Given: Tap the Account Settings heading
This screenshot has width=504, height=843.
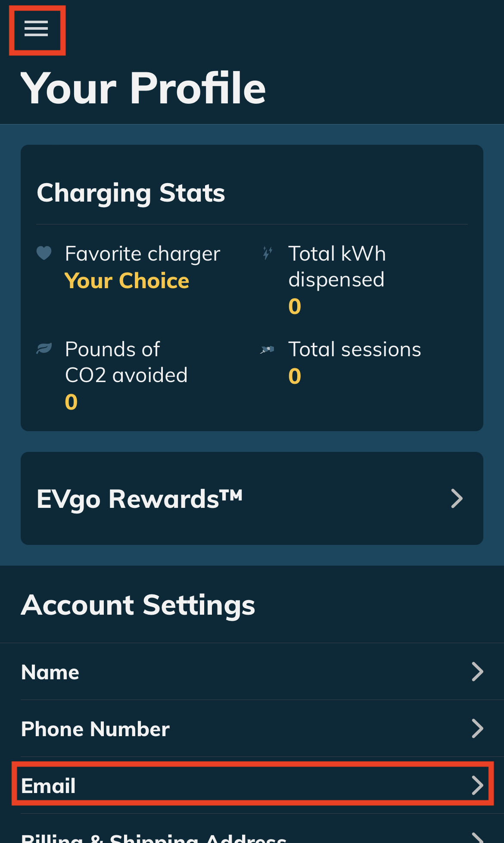Looking at the screenshot, I should click(x=138, y=605).
